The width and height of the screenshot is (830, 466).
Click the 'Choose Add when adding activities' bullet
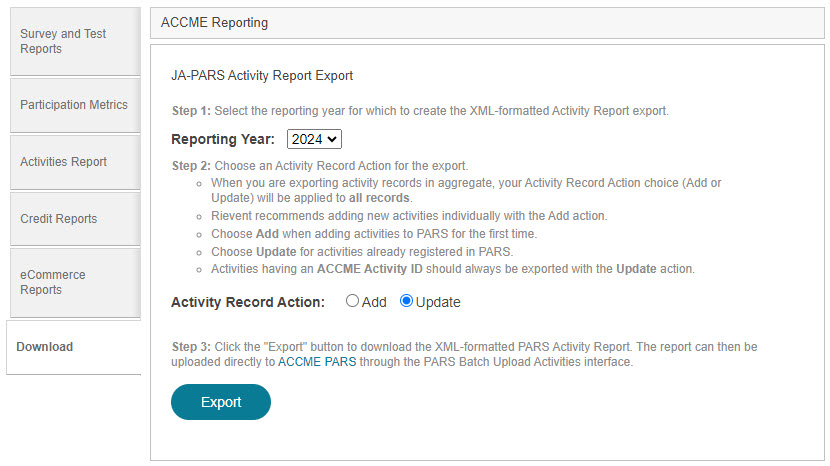click(x=374, y=234)
